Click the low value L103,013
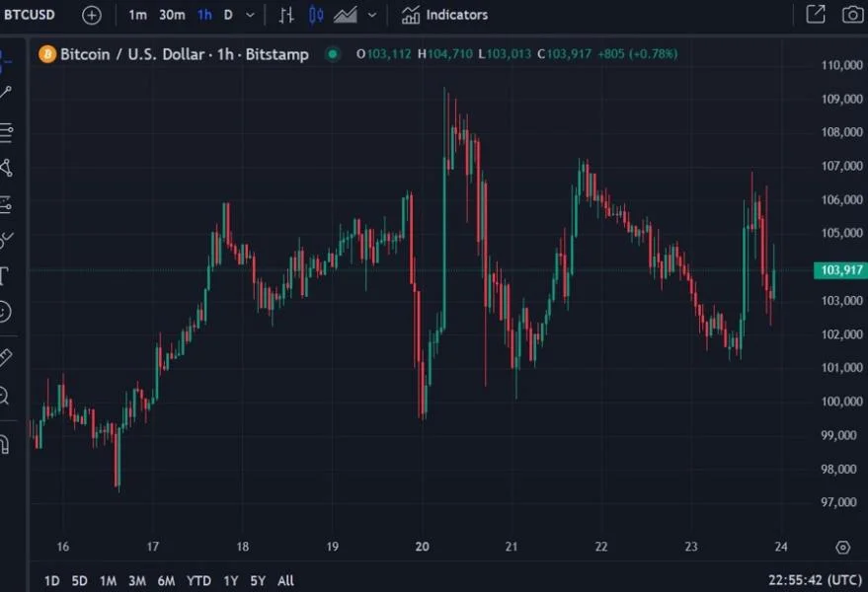The height and width of the screenshot is (592, 868). [x=505, y=54]
